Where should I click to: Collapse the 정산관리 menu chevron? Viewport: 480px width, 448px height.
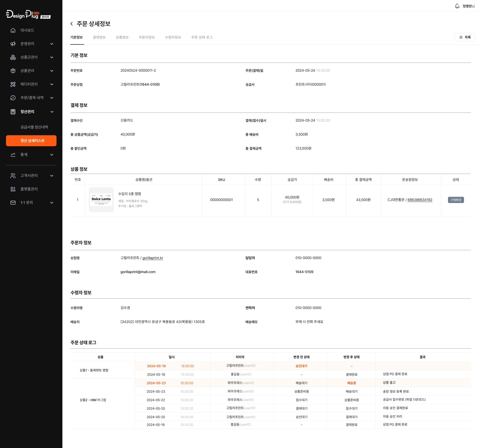[52, 112]
